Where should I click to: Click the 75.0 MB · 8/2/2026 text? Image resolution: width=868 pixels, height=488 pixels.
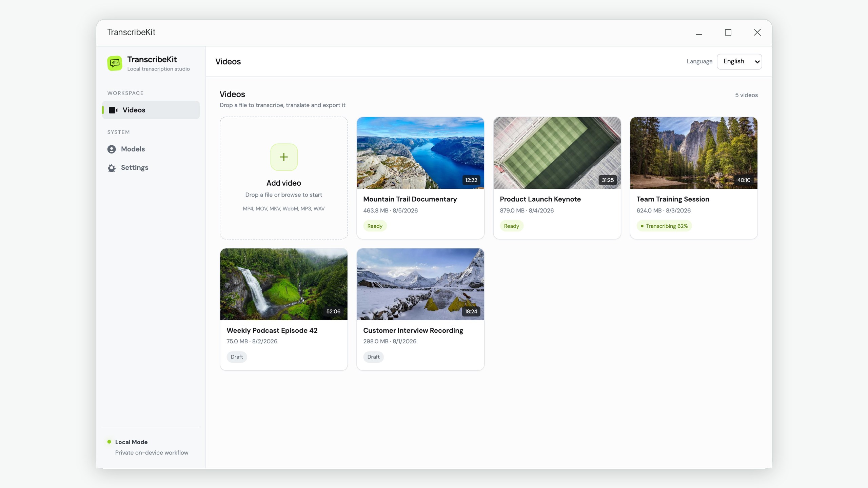point(252,341)
